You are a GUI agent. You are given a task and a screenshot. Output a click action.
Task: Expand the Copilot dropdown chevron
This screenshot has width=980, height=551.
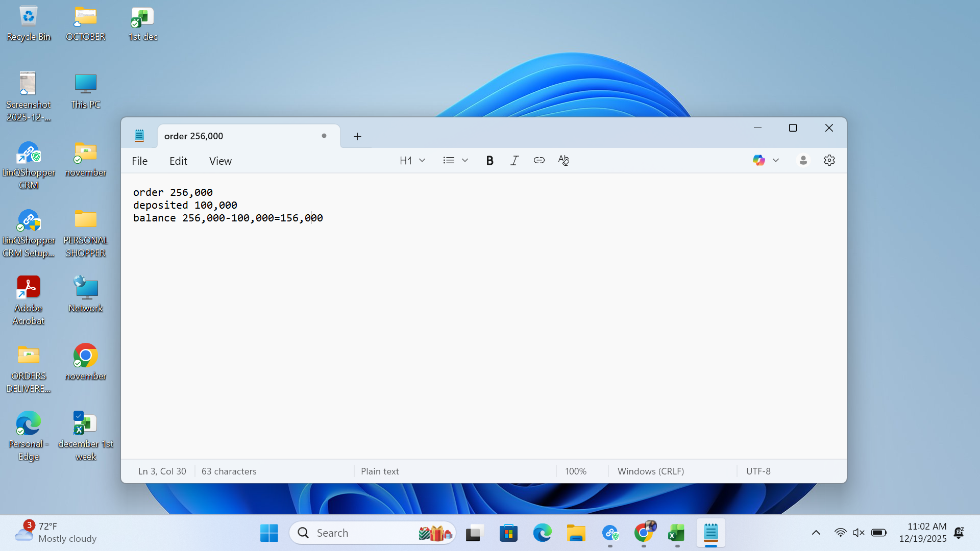(776, 161)
